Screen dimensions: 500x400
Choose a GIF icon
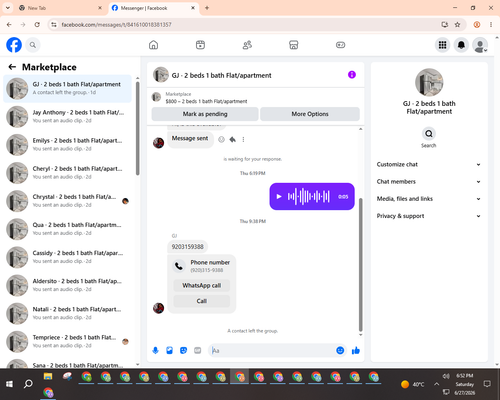coord(198,350)
